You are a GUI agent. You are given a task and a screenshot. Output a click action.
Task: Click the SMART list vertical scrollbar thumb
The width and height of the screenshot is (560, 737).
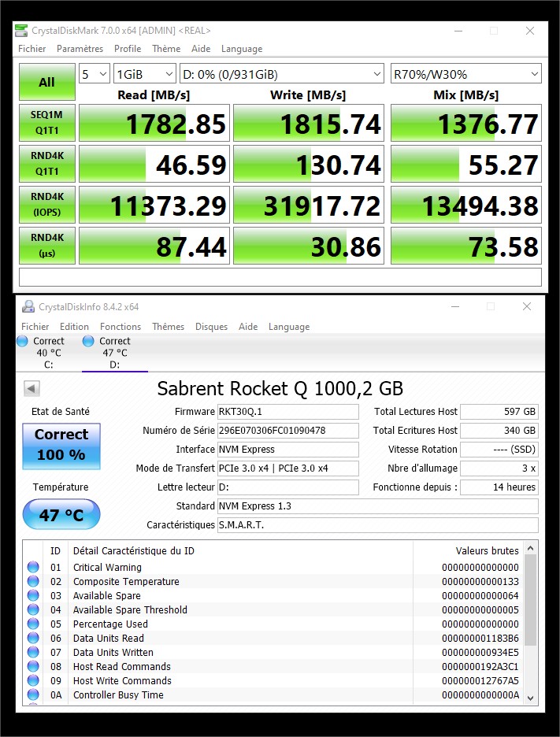coord(530,600)
